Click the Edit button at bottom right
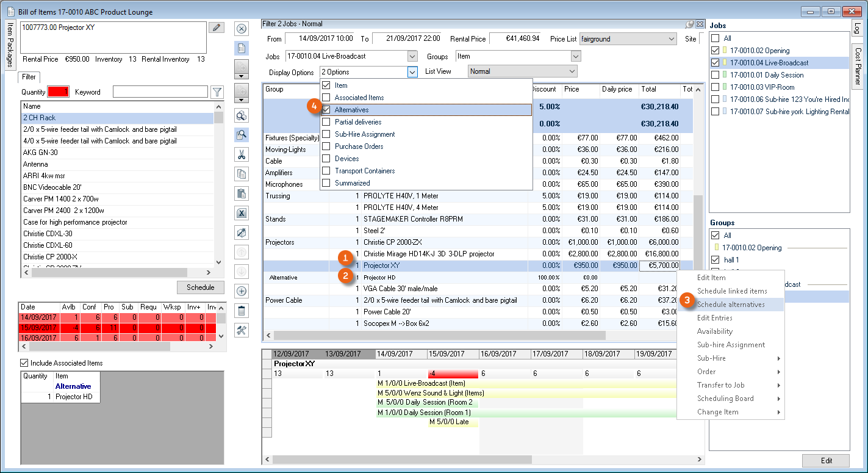 (x=826, y=461)
